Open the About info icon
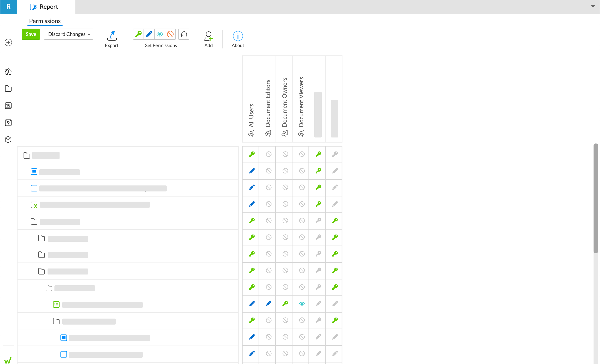Screen dimensions: 600x364 point(238,36)
